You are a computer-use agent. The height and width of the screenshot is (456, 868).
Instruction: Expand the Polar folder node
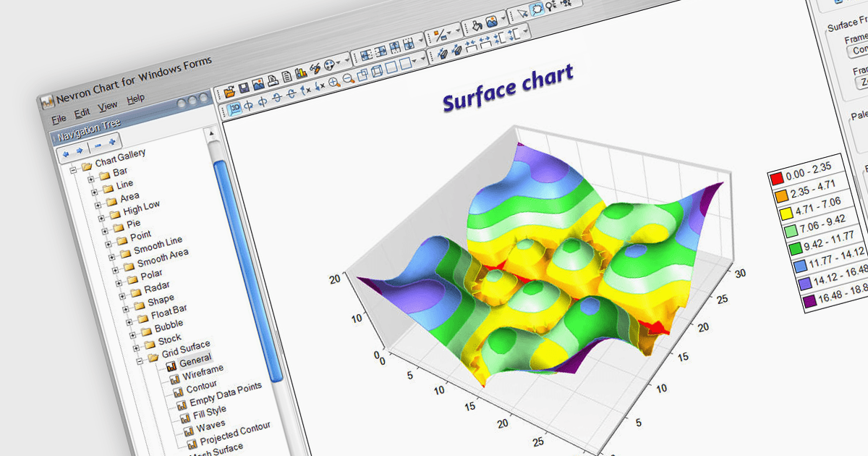click(119, 283)
